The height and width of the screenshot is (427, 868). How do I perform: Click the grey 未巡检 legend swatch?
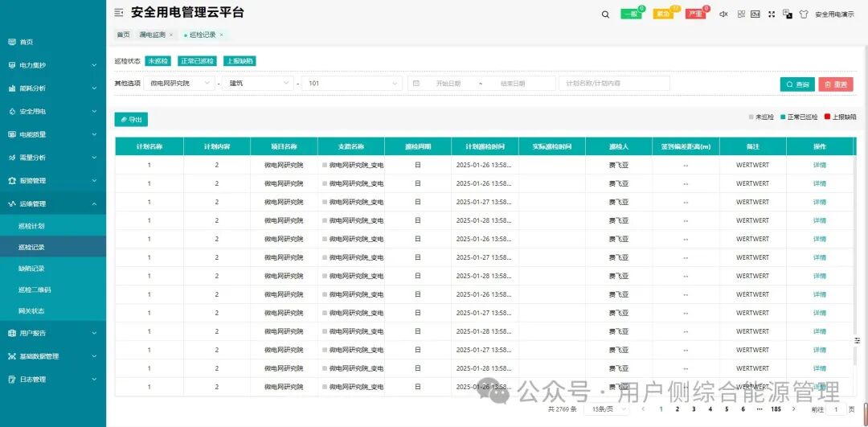(x=751, y=117)
